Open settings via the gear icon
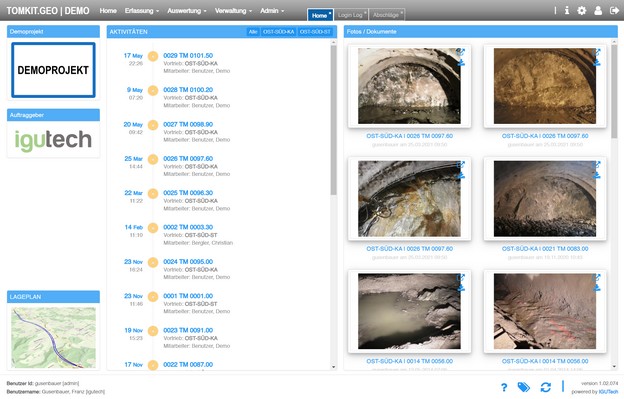 tap(581, 11)
